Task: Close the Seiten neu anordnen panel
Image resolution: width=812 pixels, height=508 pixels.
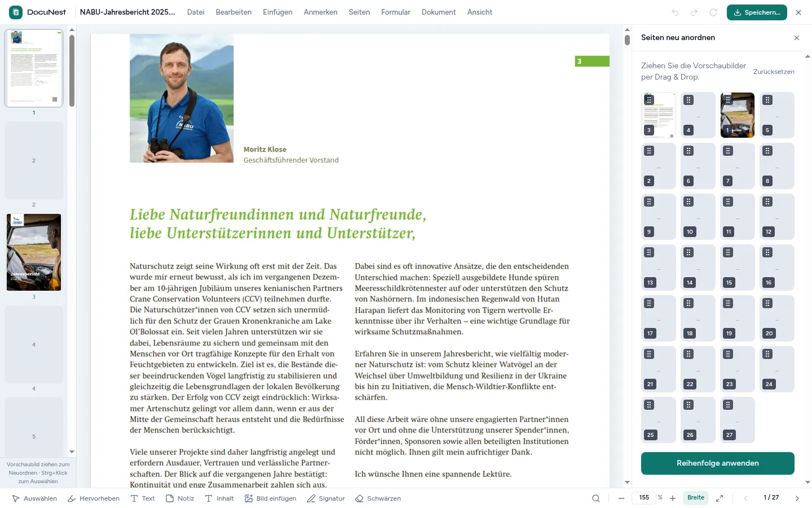Action: coord(797,38)
